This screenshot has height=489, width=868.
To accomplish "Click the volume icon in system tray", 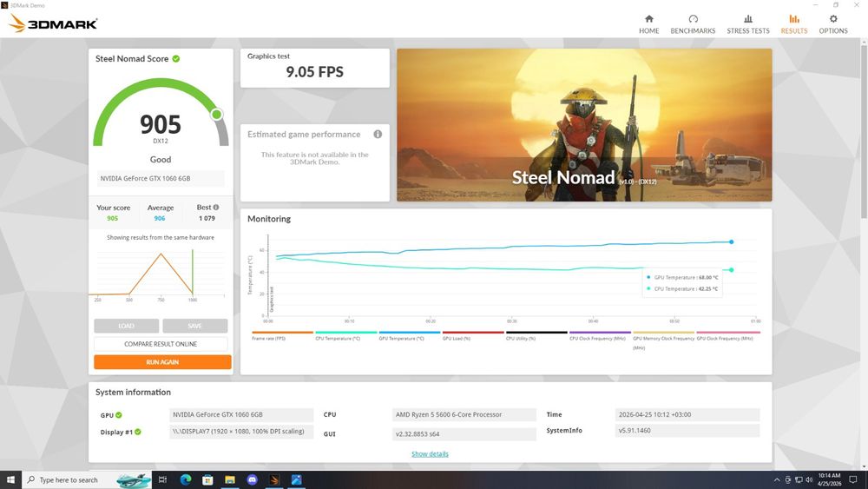I will point(809,479).
